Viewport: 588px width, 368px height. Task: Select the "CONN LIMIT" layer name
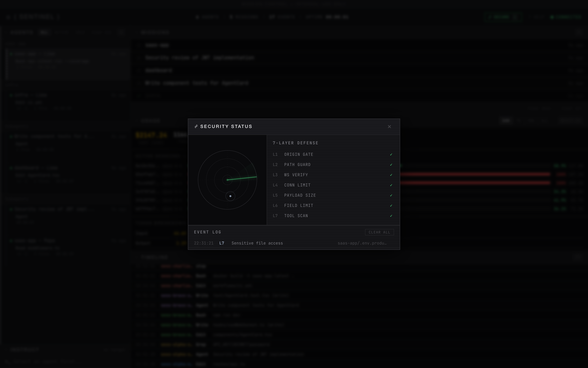pyautogui.click(x=297, y=185)
